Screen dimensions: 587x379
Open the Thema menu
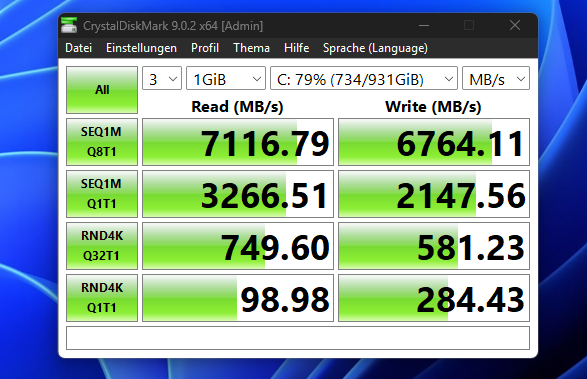[x=251, y=48]
